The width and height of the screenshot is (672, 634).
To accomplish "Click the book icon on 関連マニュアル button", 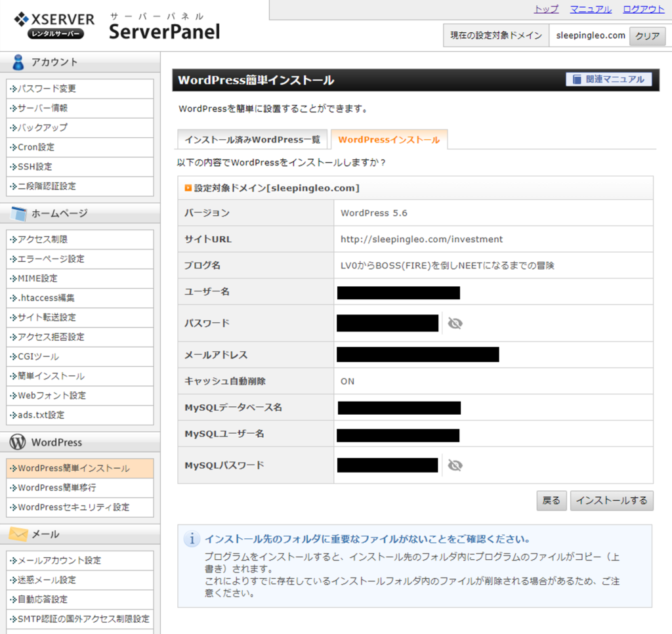I will (x=577, y=79).
